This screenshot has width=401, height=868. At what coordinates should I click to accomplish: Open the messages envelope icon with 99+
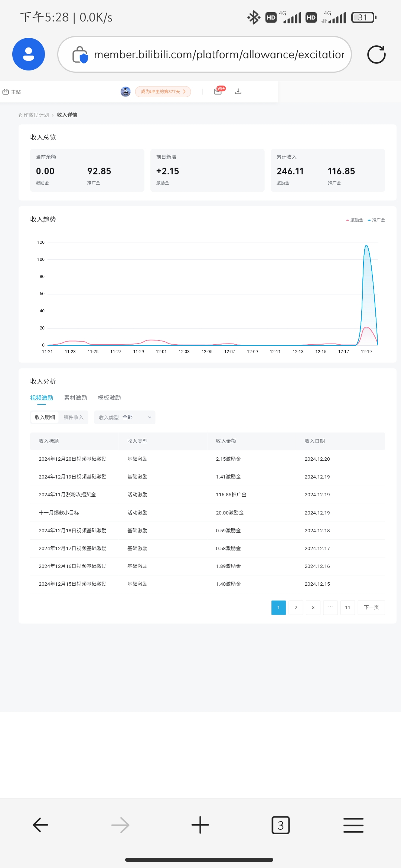coord(218,91)
